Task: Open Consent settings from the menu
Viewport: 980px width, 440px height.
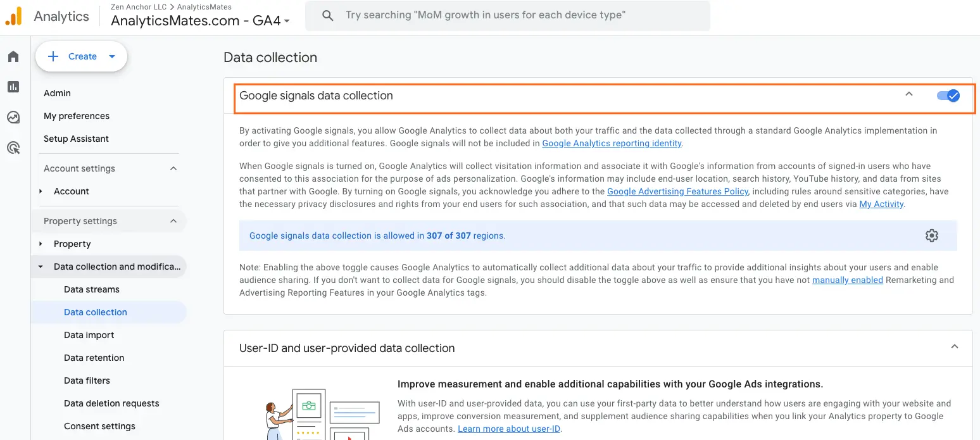Action: [100, 426]
